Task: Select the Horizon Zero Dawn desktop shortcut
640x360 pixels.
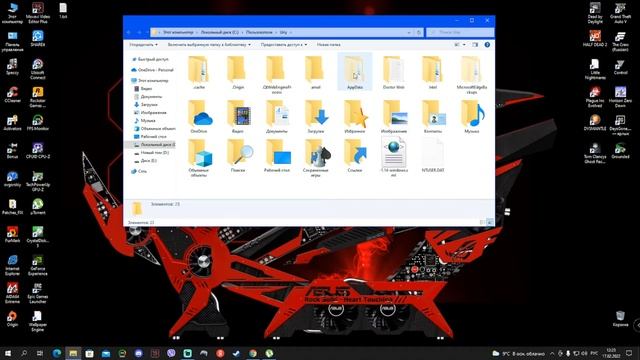Action: click(620, 97)
